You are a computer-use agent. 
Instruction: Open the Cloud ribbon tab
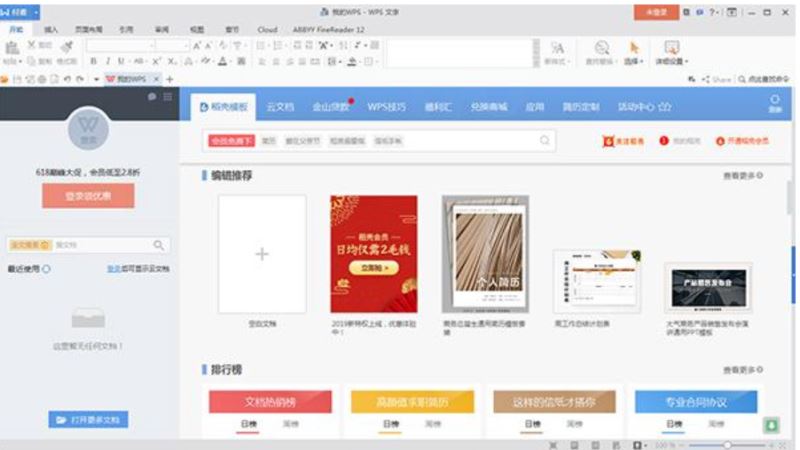pyautogui.click(x=267, y=30)
